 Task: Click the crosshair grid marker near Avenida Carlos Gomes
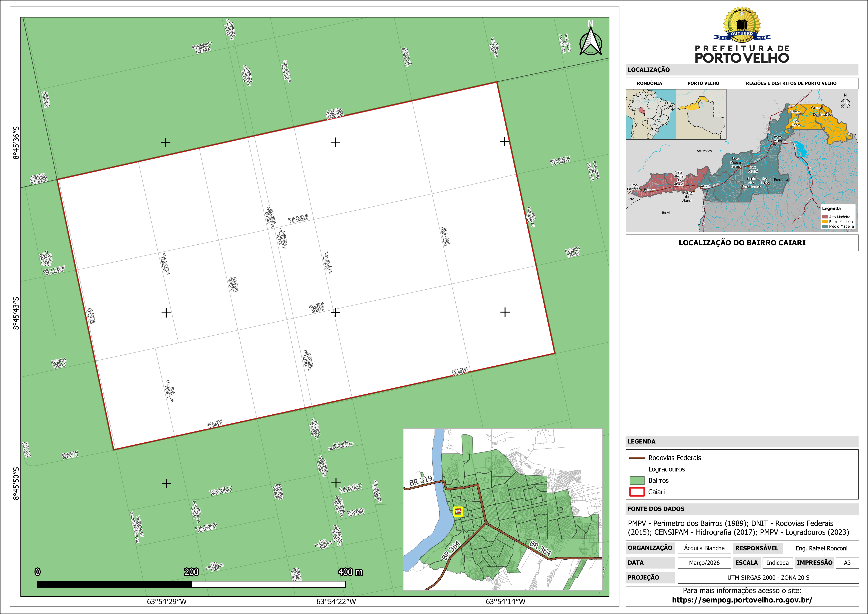tap(335, 313)
